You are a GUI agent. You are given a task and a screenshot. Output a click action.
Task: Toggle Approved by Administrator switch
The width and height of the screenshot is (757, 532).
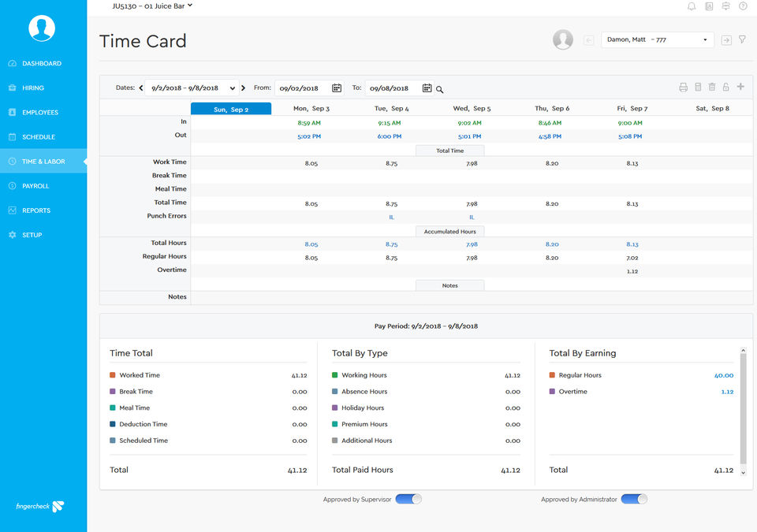(x=634, y=499)
